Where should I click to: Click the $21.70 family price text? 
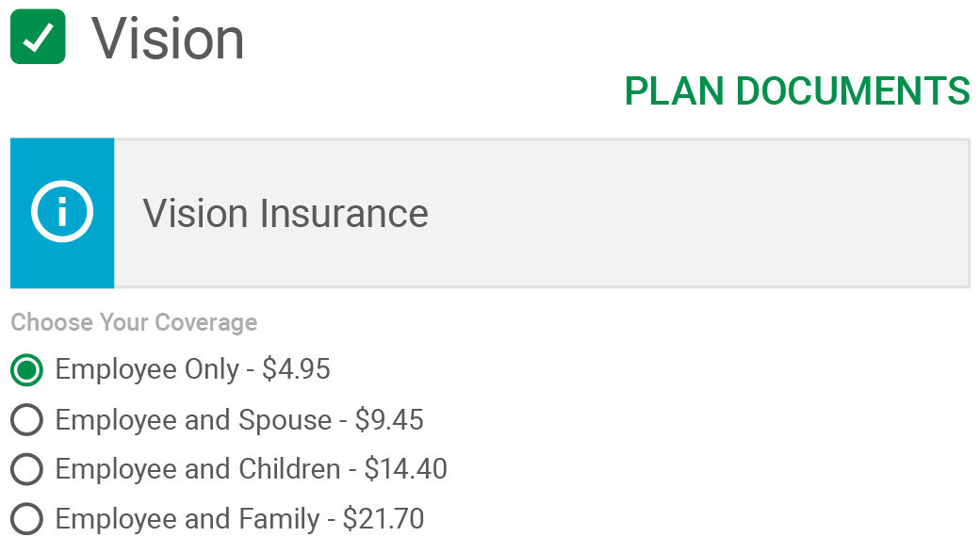[x=384, y=519]
